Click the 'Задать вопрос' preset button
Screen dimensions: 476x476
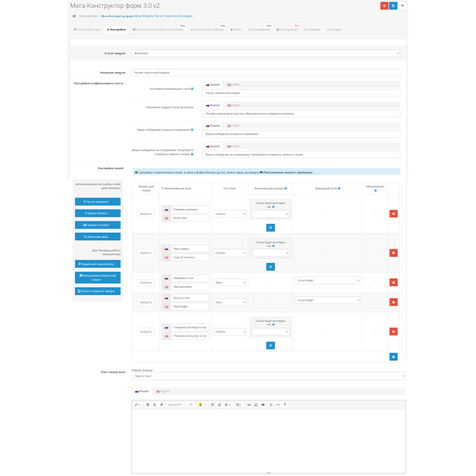coord(98,213)
